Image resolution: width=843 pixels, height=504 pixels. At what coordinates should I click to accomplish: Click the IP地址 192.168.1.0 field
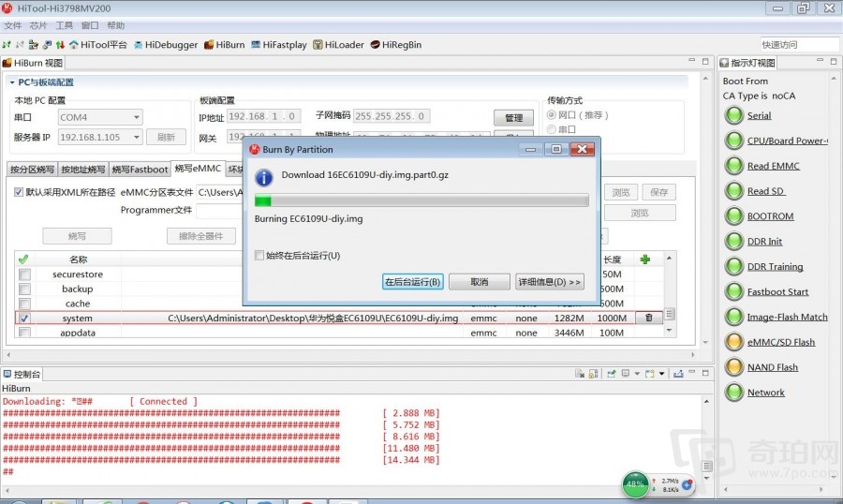(x=263, y=115)
